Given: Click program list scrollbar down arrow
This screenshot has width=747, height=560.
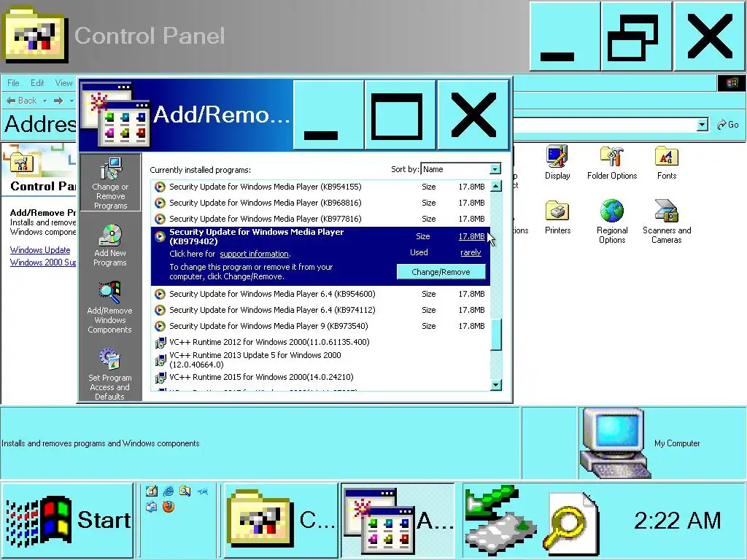Looking at the screenshot, I should [496, 385].
